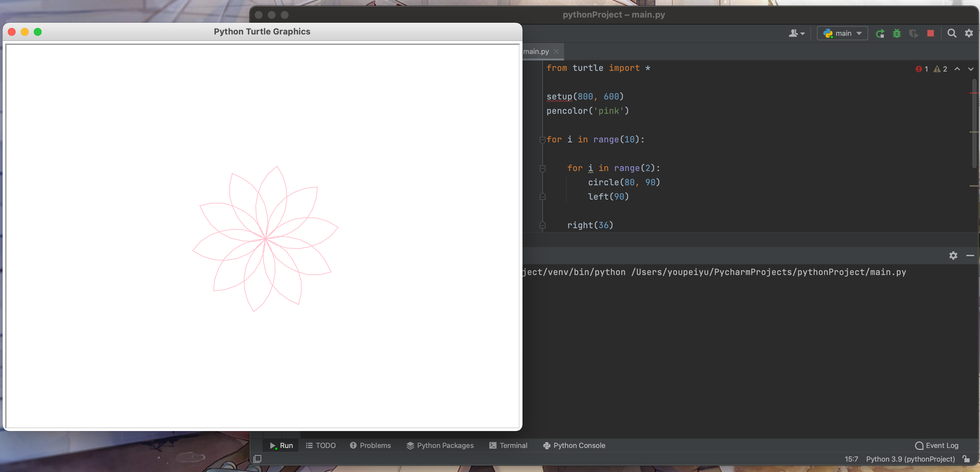This screenshot has width=980, height=472.
Task: Open Search Everywhere magnifier icon
Action: click(x=951, y=33)
